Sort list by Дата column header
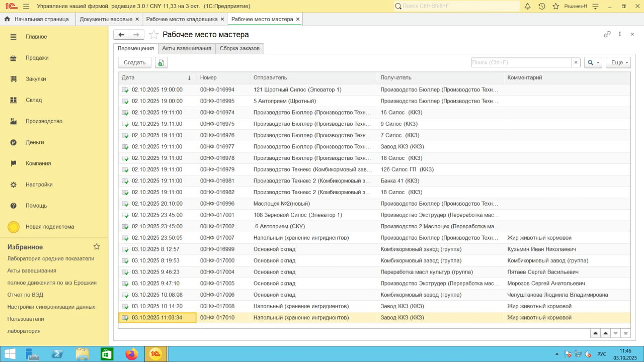The image size is (644, 362). (156, 77)
